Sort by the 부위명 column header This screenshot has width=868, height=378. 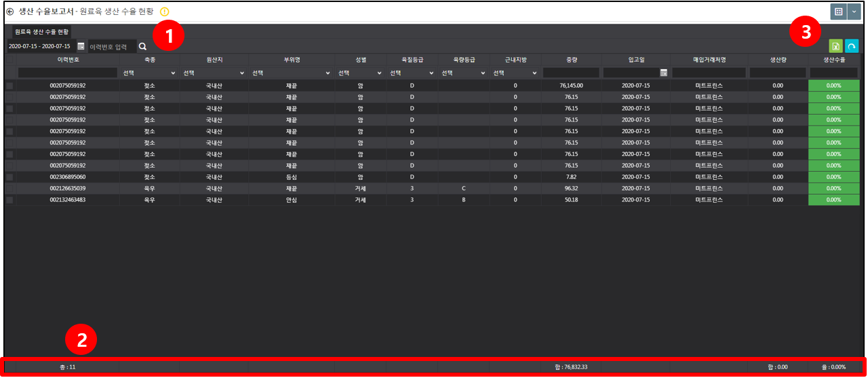pyautogui.click(x=291, y=60)
